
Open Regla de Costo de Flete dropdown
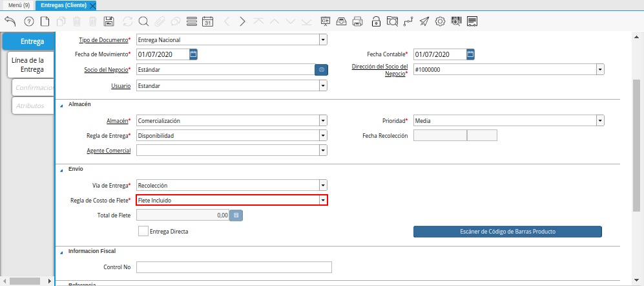323,201
